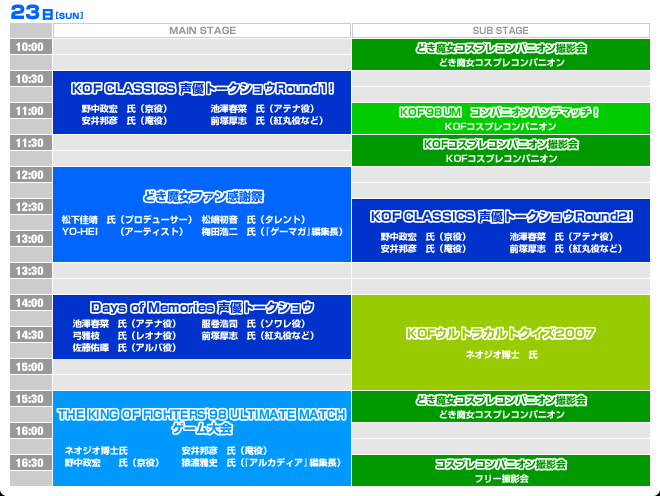
Task: Click 安井邦彦 氏(庵役) in game tournament block
Action: [x=224, y=451]
